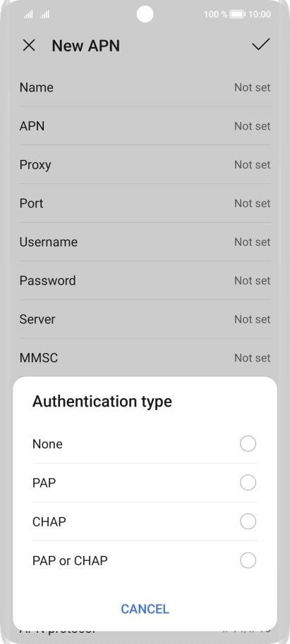Choose the CHAP radio button
The height and width of the screenshot is (644, 290).
click(248, 521)
